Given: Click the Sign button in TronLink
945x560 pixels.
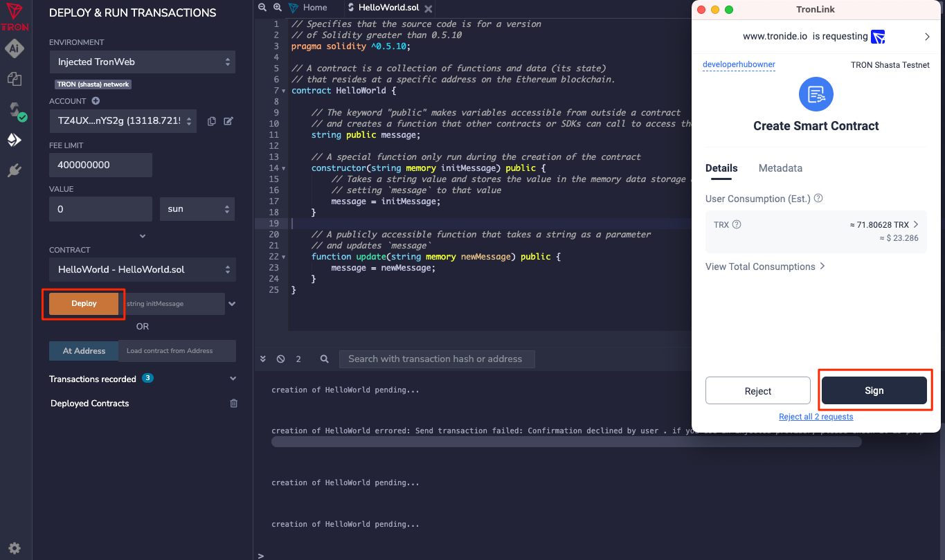Looking at the screenshot, I should click(874, 390).
